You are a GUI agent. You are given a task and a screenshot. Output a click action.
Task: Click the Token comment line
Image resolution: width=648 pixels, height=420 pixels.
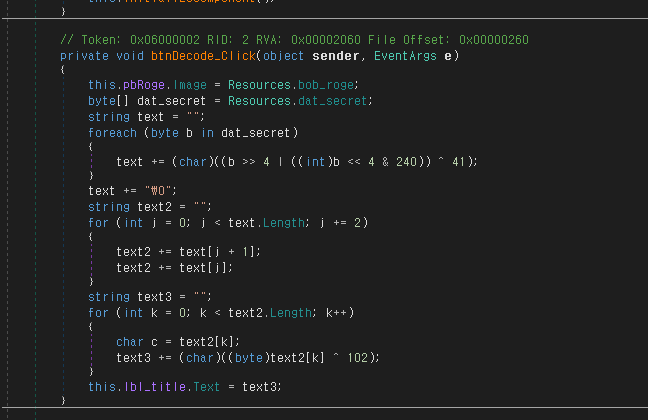coord(294,40)
